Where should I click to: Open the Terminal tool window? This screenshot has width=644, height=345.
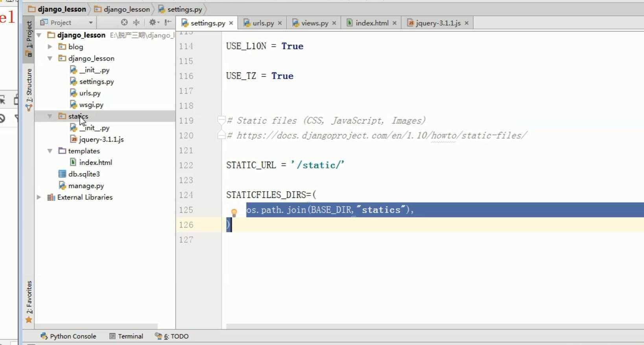click(x=126, y=336)
